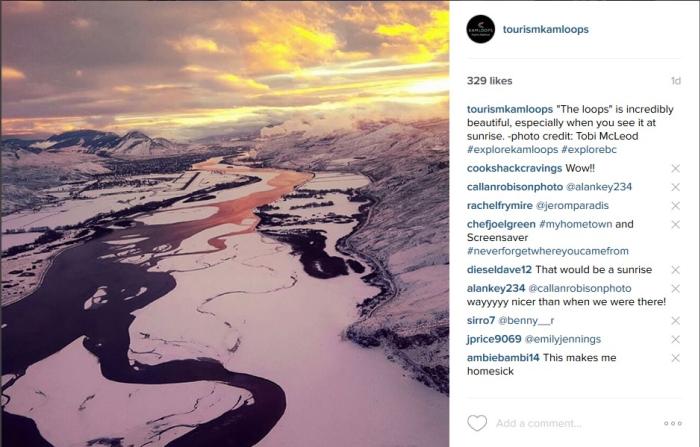Viewport: 700px width, 447px height.
Task: Click the Kamloops profile avatar
Action: pos(480,29)
